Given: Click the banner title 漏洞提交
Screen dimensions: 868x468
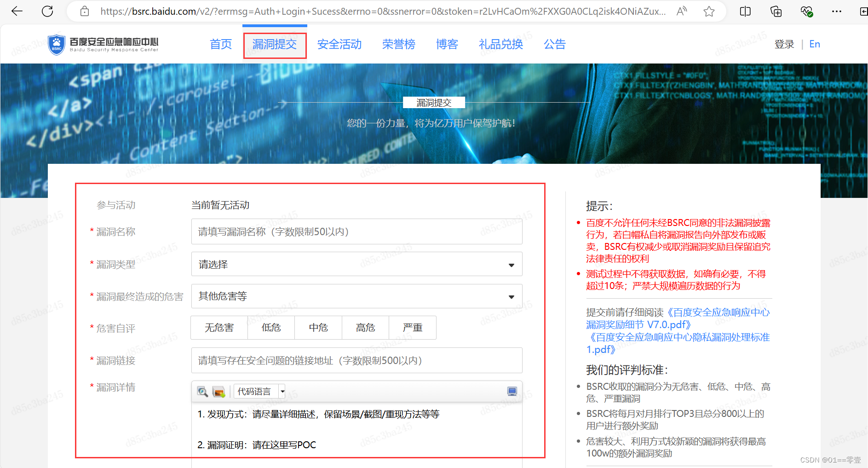Looking at the screenshot, I should 434,103.
